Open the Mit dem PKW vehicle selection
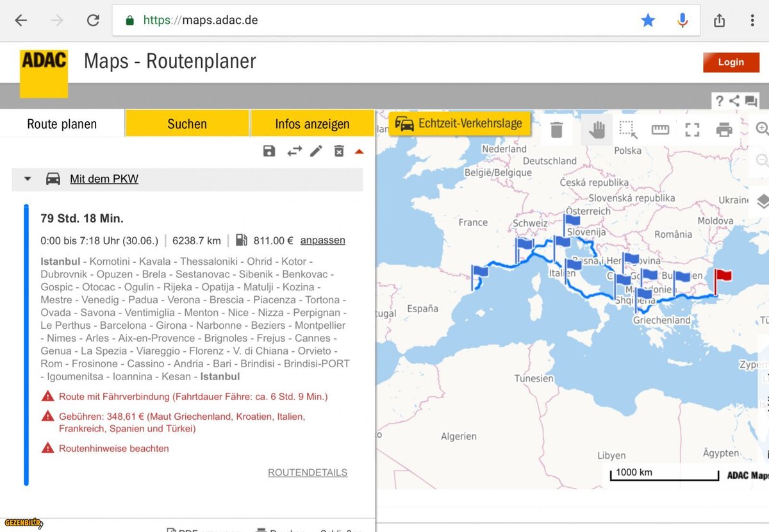Screen dimensions: 769x532 pos(104,179)
